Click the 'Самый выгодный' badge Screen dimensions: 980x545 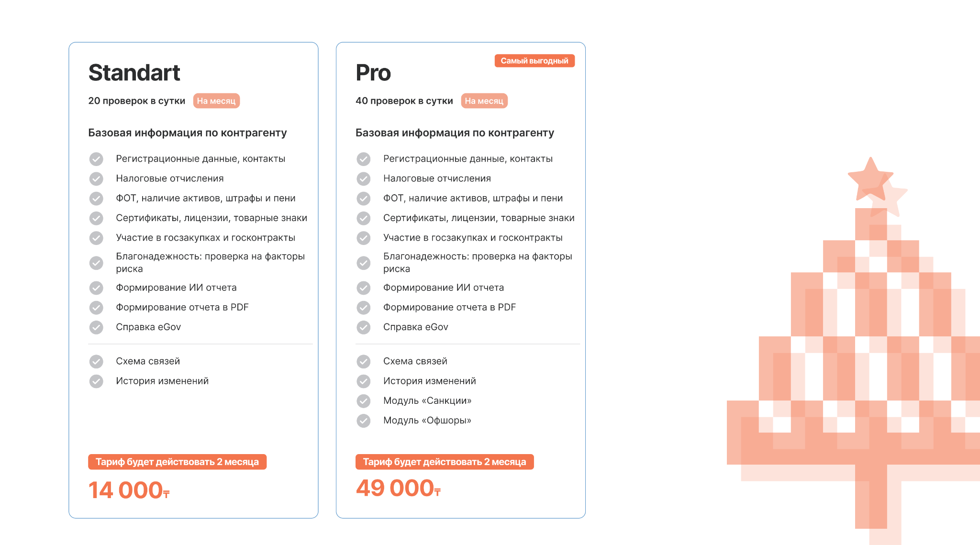pyautogui.click(x=535, y=61)
